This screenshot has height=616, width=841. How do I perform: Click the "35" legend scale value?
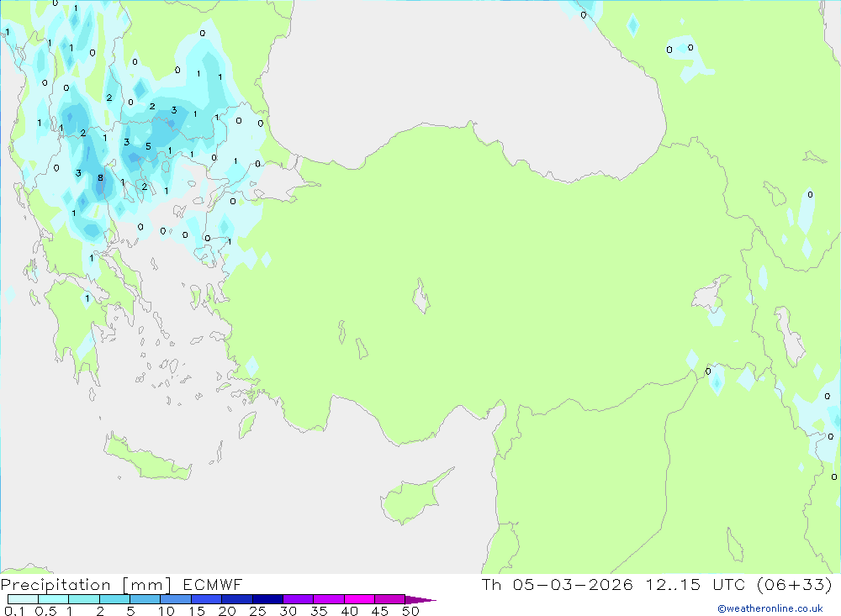[x=319, y=611]
